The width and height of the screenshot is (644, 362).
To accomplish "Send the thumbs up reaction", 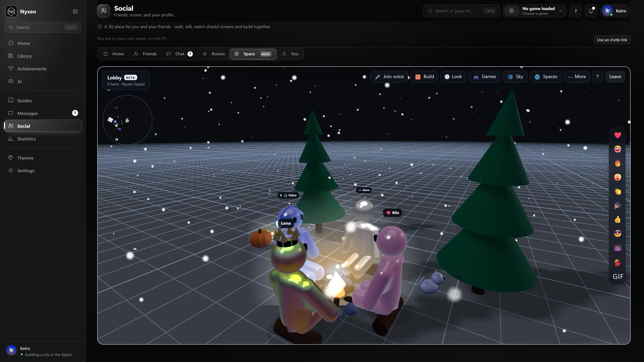I will tap(618, 220).
